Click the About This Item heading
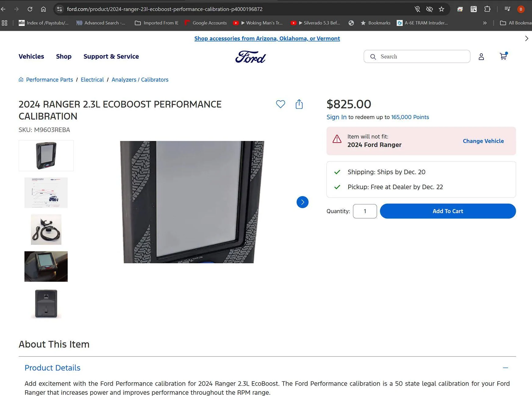This screenshot has width=532, height=396. (x=54, y=344)
